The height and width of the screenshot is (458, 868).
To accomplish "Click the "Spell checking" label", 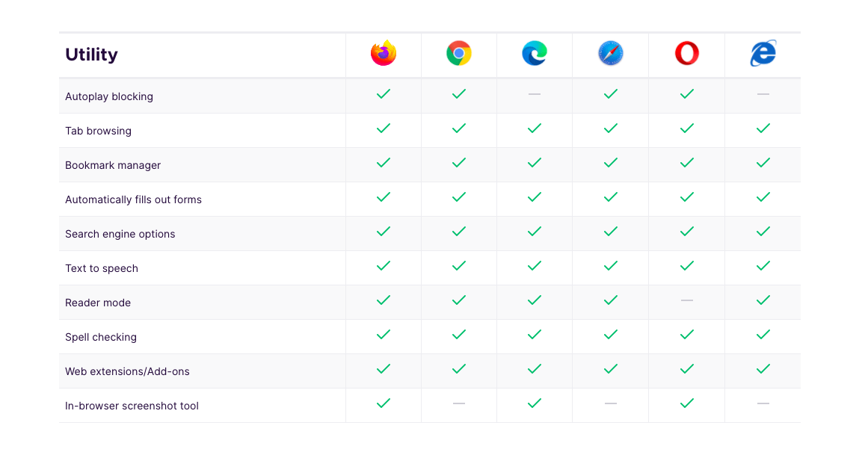I will [x=101, y=337].
